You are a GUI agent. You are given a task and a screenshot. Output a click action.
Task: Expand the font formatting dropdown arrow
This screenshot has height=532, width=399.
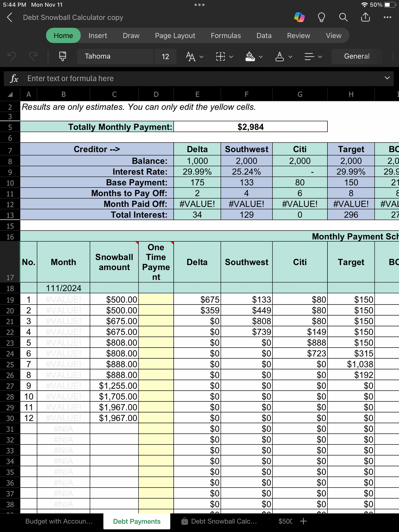point(202,57)
